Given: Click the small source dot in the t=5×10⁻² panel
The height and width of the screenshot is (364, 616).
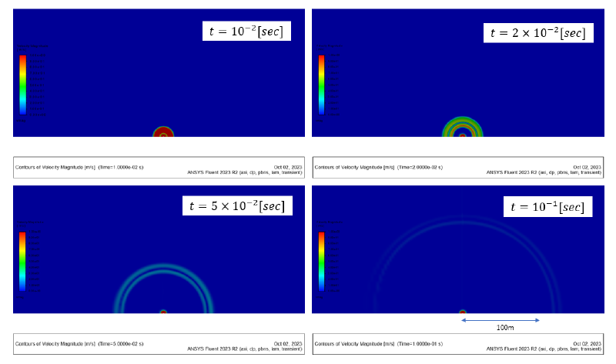Looking at the screenshot, I should (163, 312).
